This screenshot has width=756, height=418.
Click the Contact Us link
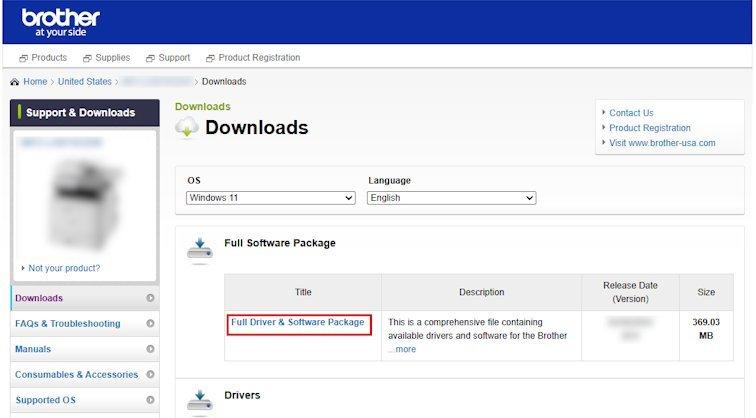tap(631, 113)
